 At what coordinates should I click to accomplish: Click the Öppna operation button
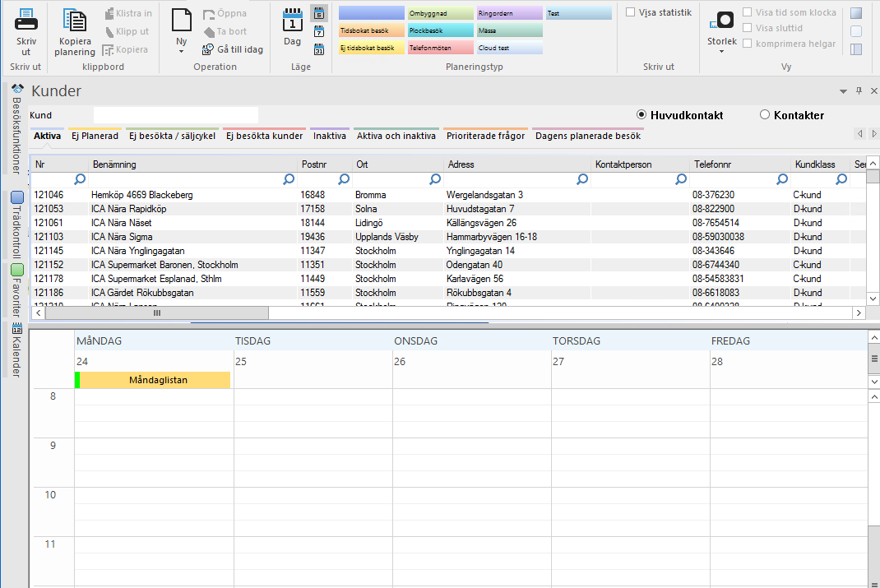click(225, 13)
